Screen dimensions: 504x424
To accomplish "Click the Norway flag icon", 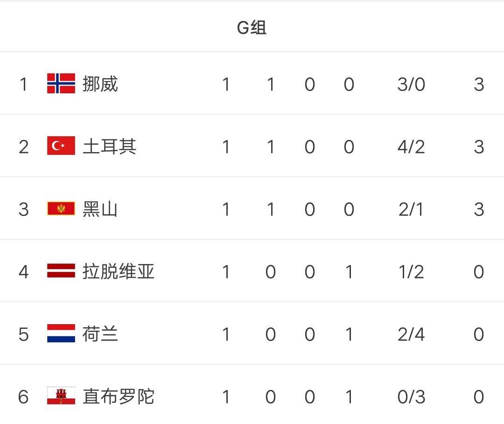I will coord(61,83).
